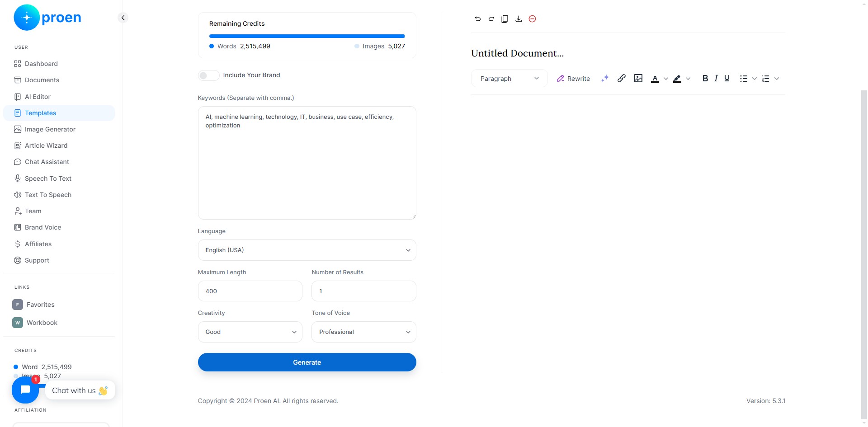The image size is (868, 427).
Task: Click the highlight marker icon
Action: (x=677, y=79)
